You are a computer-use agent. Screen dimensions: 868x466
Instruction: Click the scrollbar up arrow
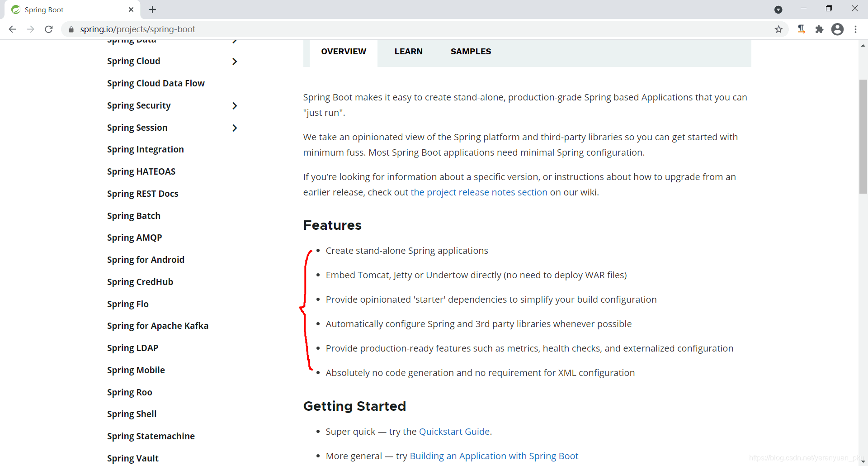point(863,45)
